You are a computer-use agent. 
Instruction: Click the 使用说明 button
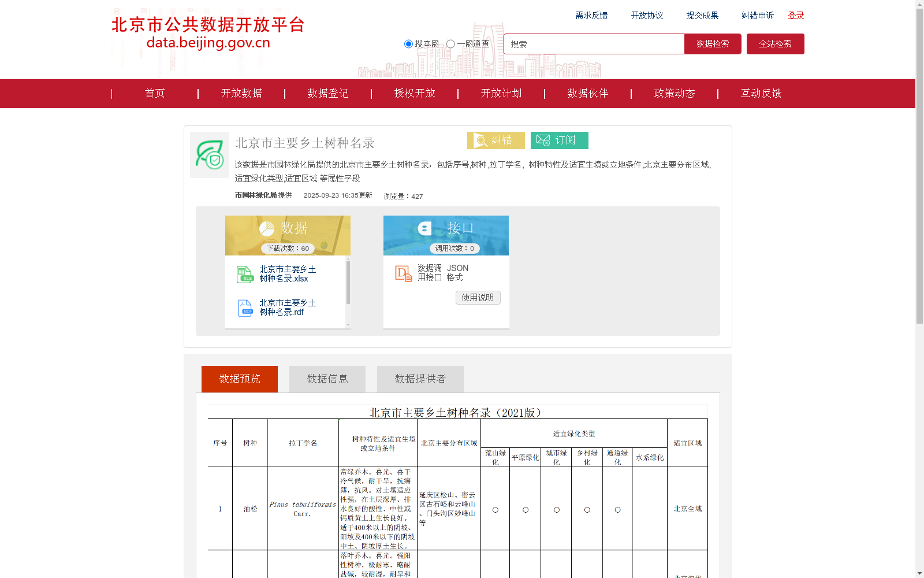click(478, 298)
